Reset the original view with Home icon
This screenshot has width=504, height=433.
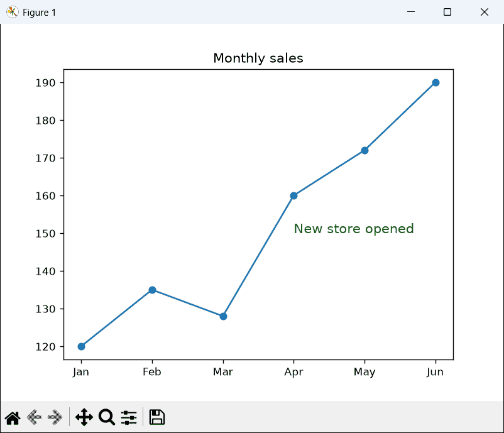coord(13,417)
